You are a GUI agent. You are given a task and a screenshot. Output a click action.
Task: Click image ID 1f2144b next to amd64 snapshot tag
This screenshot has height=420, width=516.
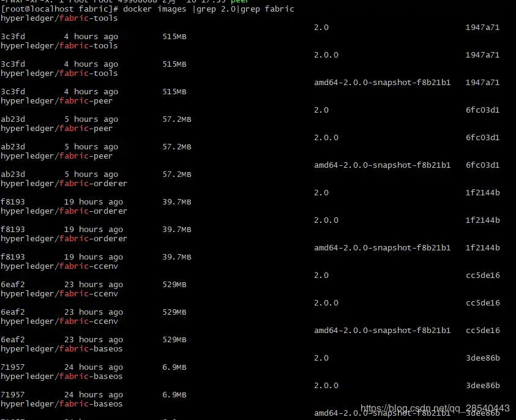point(482,248)
